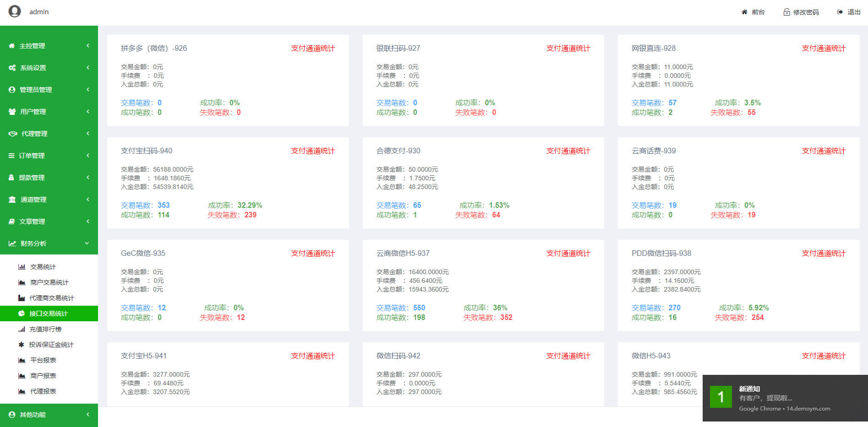
Task: Open 支付通道统计 for 云商微信H5-937
Action: click(x=568, y=254)
